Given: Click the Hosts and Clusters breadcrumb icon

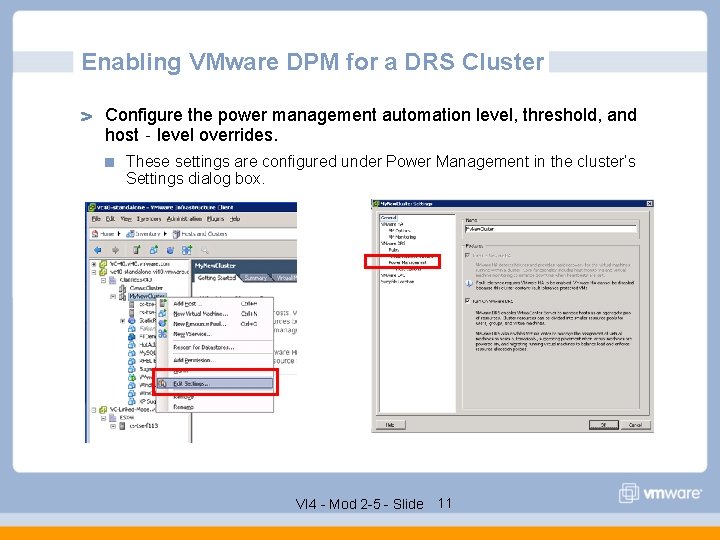Looking at the screenshot, I should (176, 234).
